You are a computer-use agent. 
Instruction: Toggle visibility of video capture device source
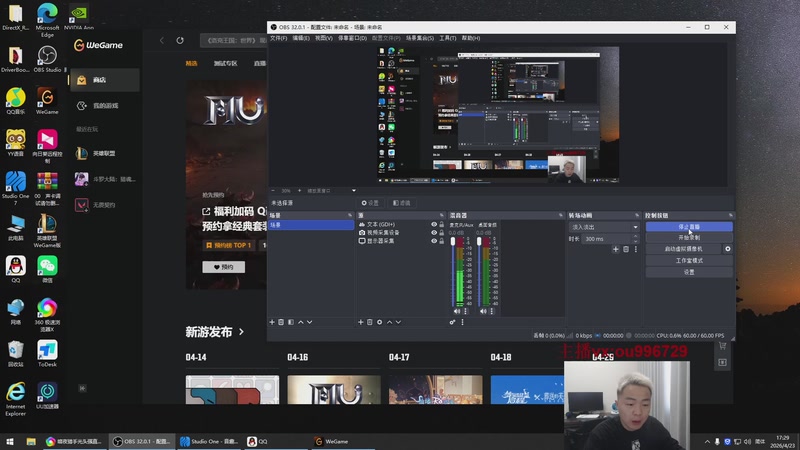tap(434, 233)
